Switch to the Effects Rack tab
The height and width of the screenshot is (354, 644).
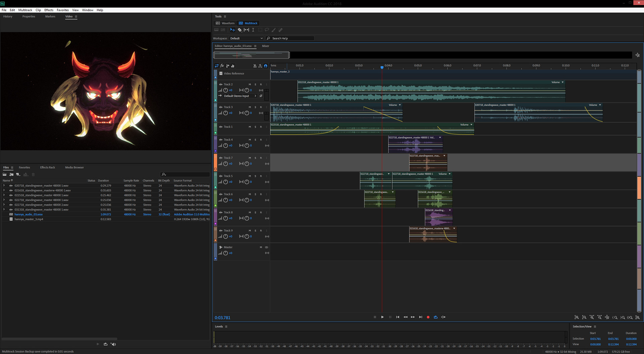click(x=47, y=167)
